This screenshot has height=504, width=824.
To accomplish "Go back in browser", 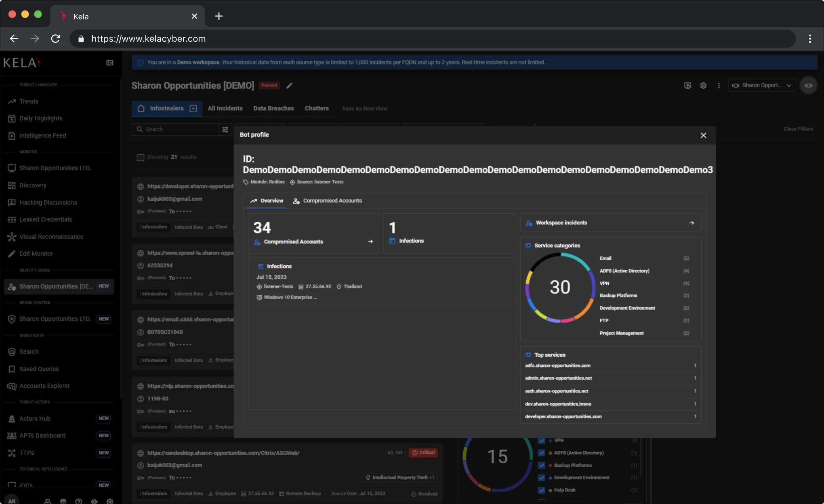I will coord(14,39).
